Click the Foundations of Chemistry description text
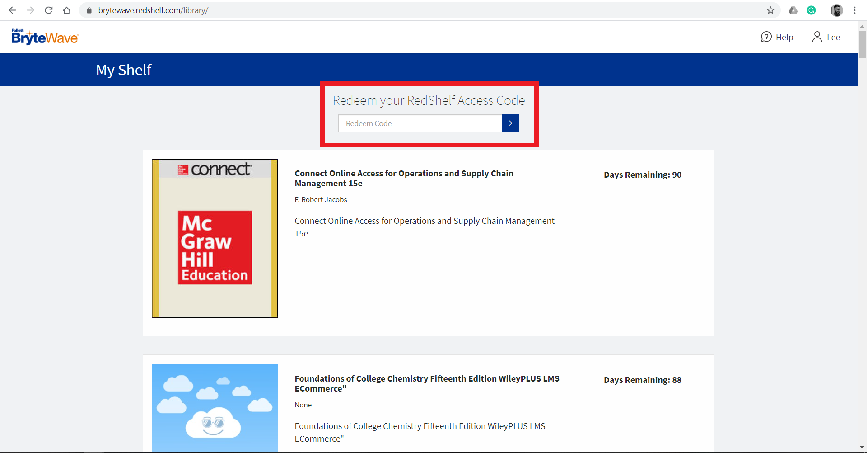This screenshot has width=868, height=453. click(420, 432)
